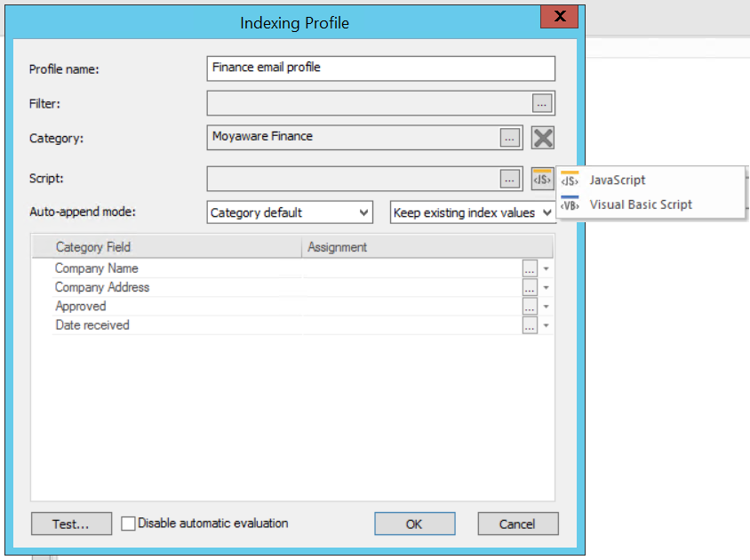Confirm the profile with OK
Image resolution: width=750 pixels, height=560 pixels.
pyautogui.click(x=414, y=524)
